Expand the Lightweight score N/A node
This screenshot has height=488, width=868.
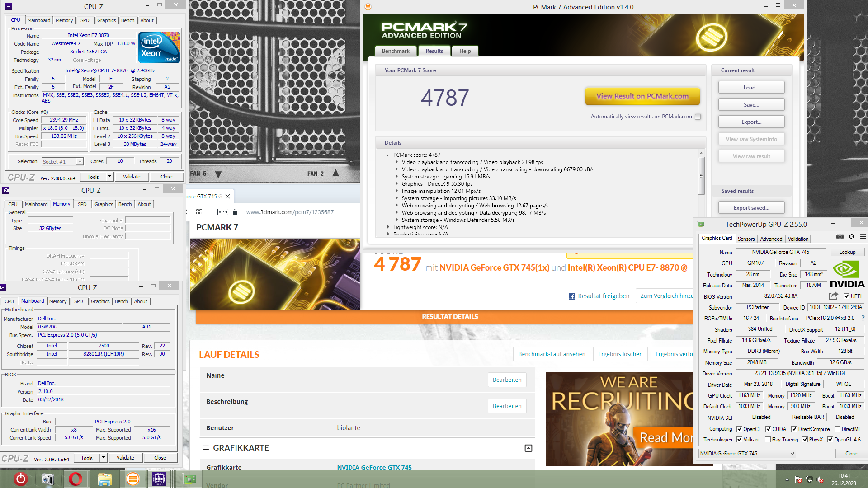(x=388, y=227)
